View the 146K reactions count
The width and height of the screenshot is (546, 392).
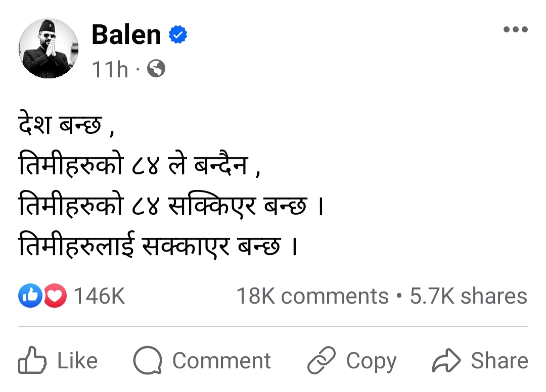99,296
